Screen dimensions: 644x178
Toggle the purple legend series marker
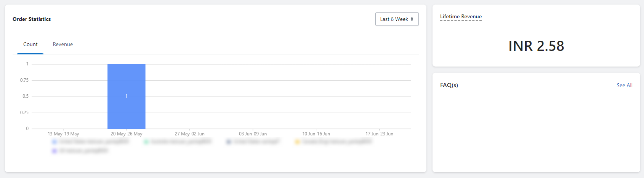[54, 151]
